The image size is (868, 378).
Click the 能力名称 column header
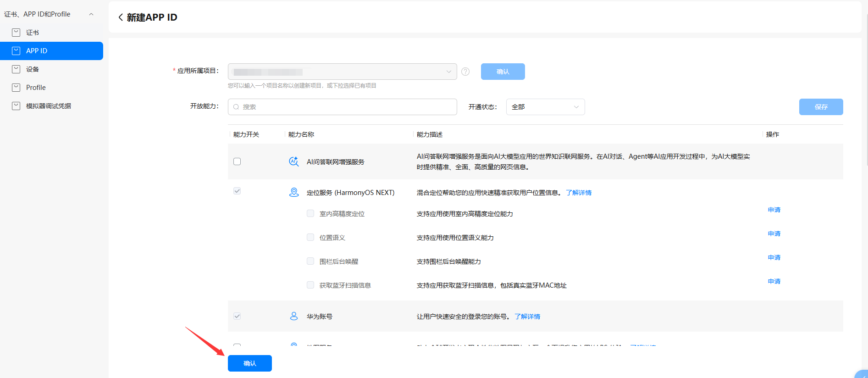(x=301, y=134)
